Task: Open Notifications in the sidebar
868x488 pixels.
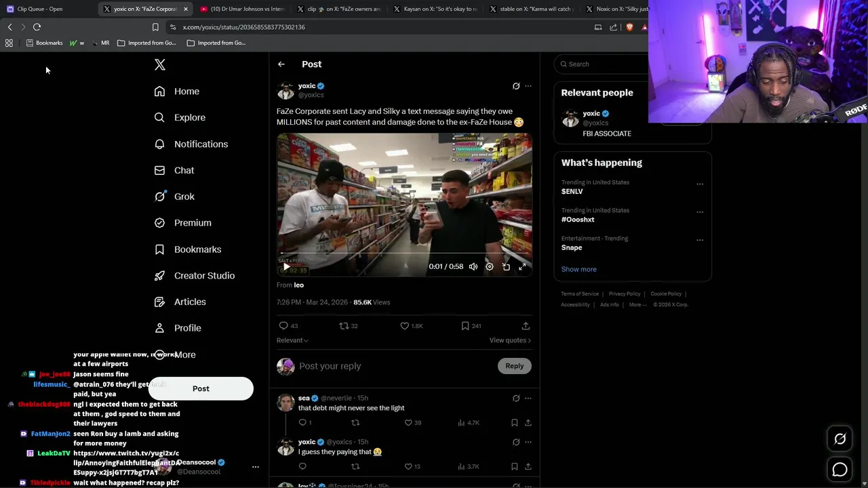Action: point(191,144)
